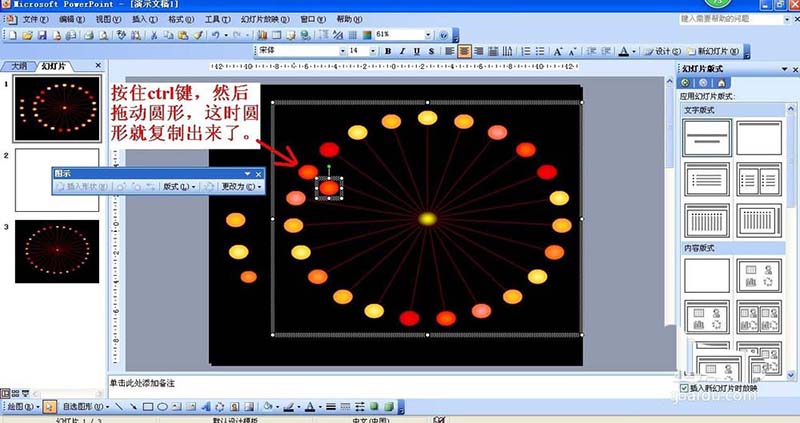This screenshot has width=800, height=423.
Task: Click the Shadow Style icon
Action: pos(374,407)
